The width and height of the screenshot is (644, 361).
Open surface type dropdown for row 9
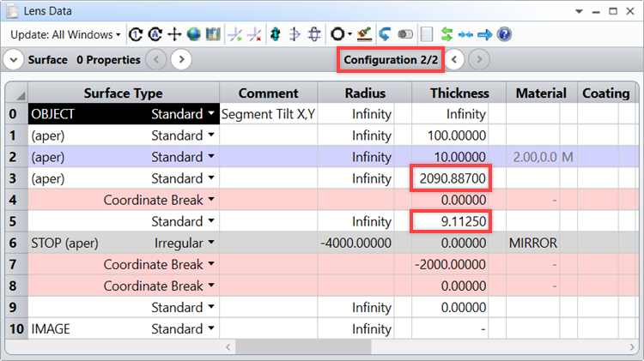point(211,306)
